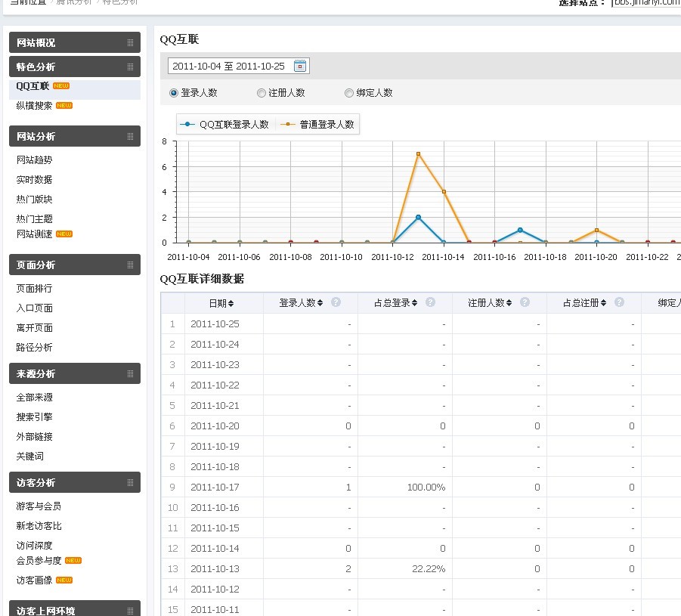Click help icon next to 占总登录 column

click(x=430, y=302)
